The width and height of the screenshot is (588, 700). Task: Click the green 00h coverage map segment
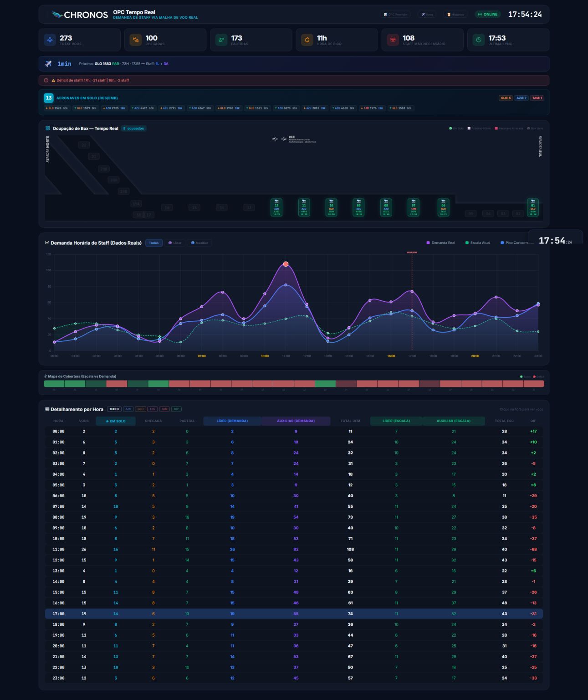[x=54, y=384]
